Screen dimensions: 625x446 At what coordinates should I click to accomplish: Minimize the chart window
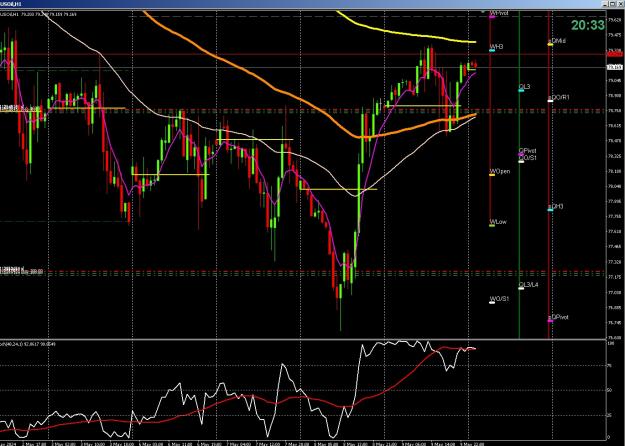point(604,4)
